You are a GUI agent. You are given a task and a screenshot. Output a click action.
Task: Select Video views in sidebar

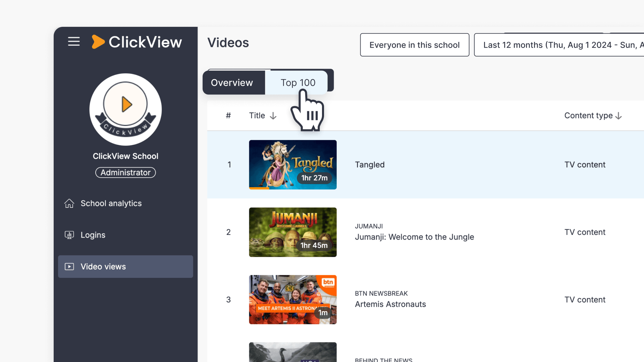(x=125, y=267)
